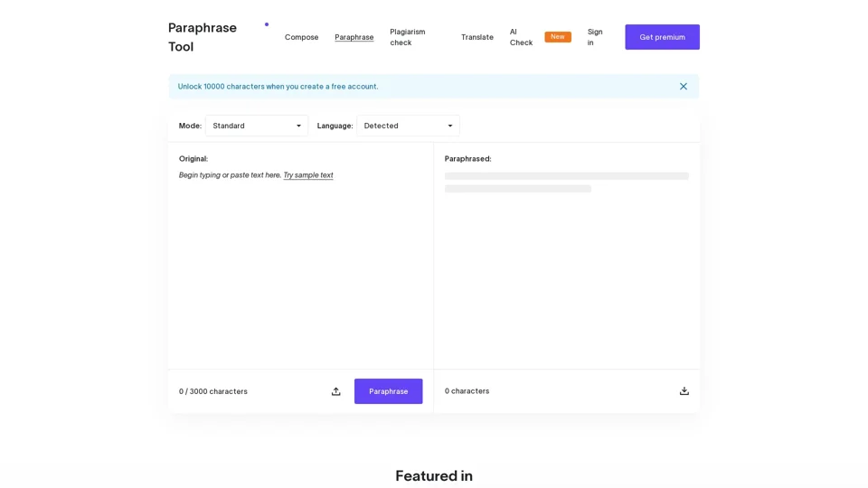Click the download paraphrased text icon

click(684, 391)
